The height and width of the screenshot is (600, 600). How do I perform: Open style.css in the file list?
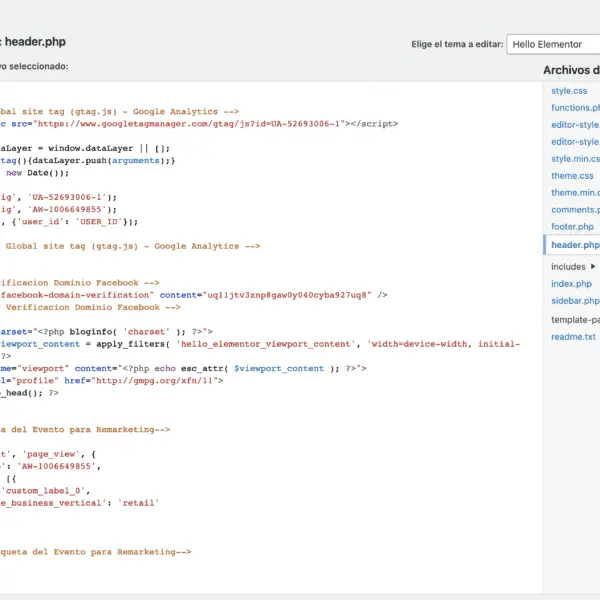[x=569, y=91]
